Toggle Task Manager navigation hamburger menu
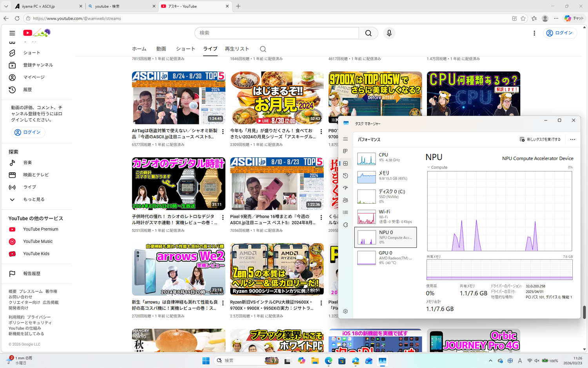 tap(345, 139)
